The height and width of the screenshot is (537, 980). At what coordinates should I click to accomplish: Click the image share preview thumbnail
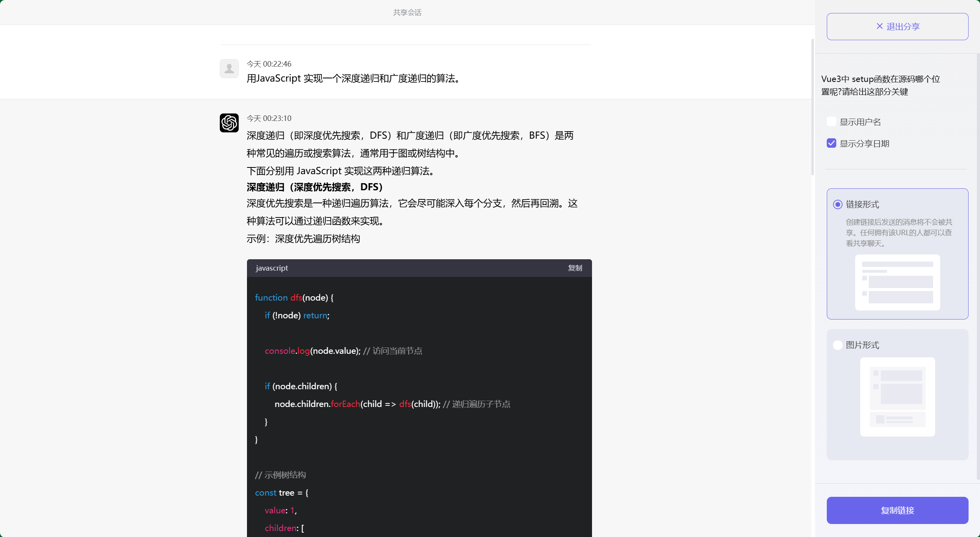coord(897,397)
